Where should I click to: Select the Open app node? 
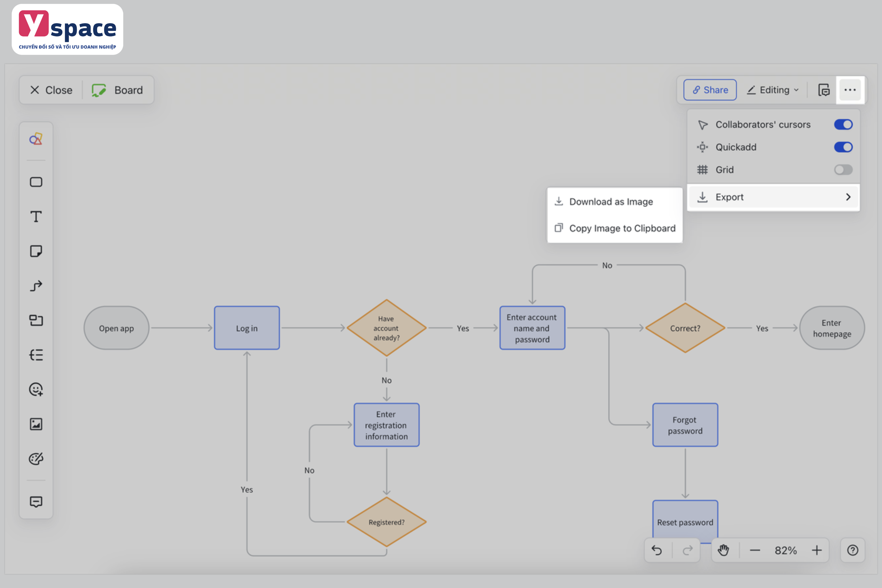116,328
